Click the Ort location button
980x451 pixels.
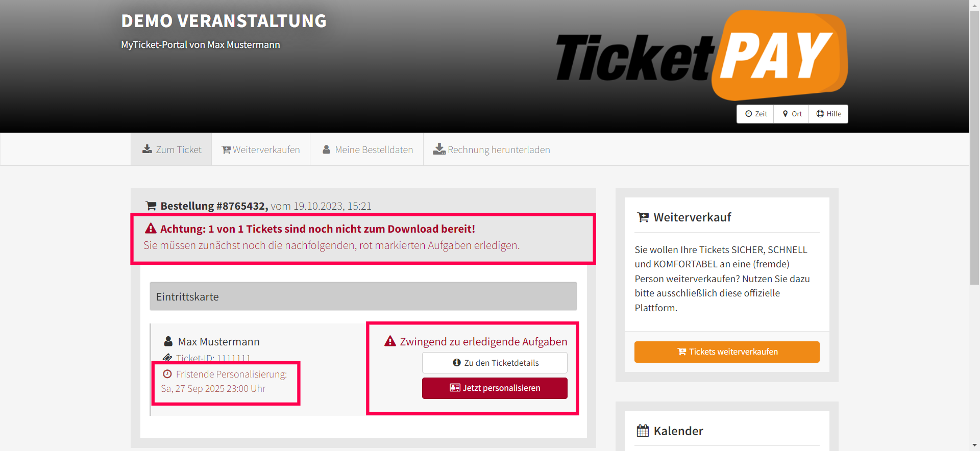(792, 114)
